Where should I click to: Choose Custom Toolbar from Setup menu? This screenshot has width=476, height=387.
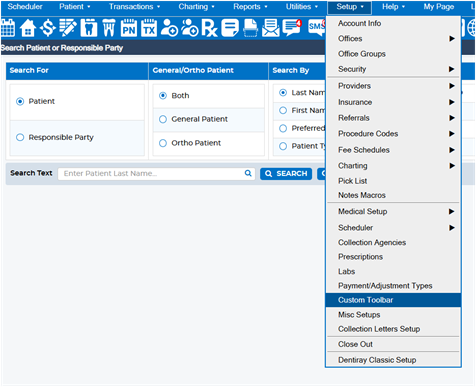pyautogui.click(x=393, y=300)
